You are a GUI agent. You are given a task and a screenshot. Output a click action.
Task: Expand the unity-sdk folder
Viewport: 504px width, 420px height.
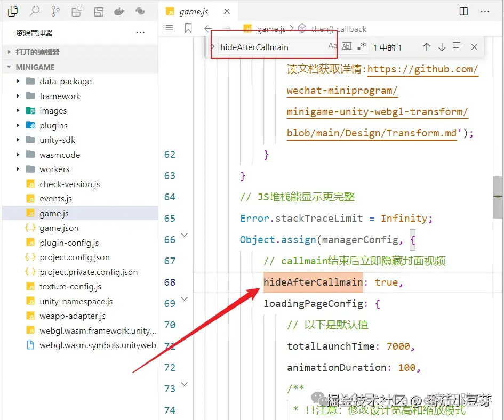57,140
